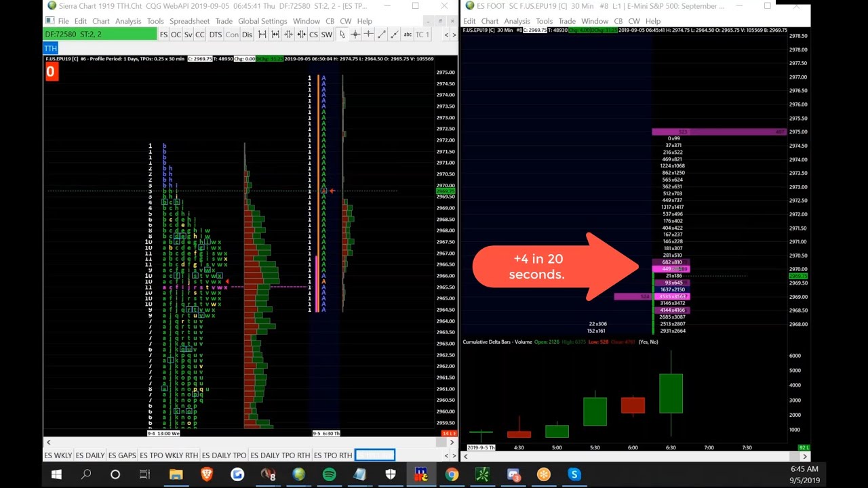Switch to ES DAILY TPO RTH tab
Screen dimensions: 868x488
click(x=280, y=455)
